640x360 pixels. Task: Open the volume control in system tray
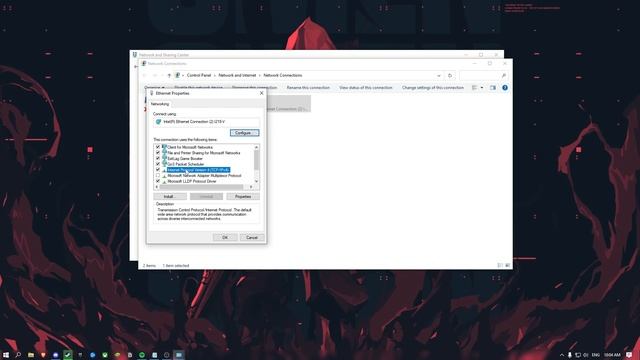click(586, 355)
